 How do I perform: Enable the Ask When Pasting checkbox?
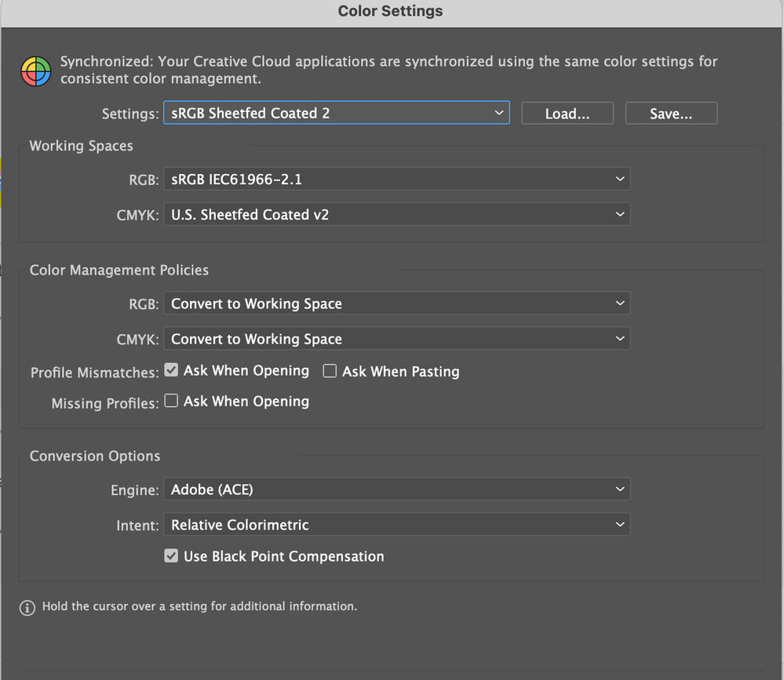point(330,371)
